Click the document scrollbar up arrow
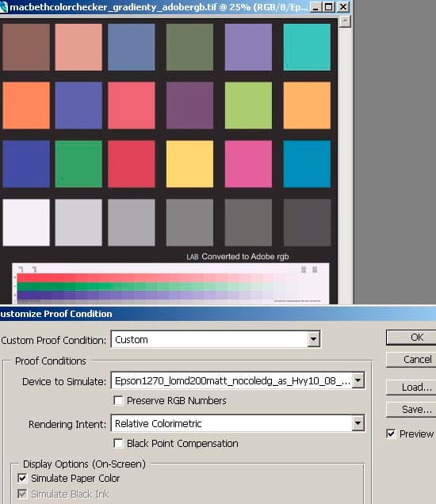Screen dimensions: 436x504 (345, 22)
